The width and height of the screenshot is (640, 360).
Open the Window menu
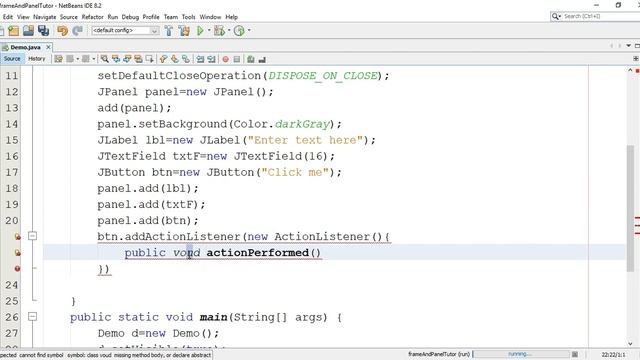(210, 17)
